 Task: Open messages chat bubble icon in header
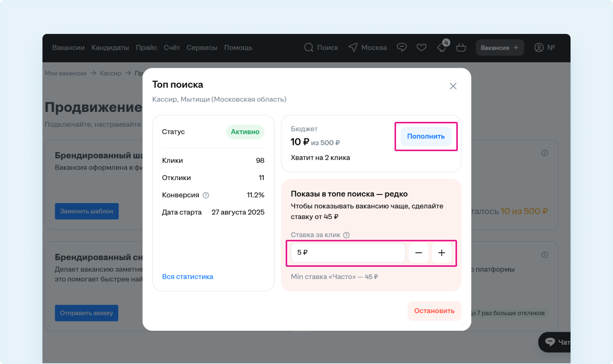pyautogui.click(x=402, y=47)
